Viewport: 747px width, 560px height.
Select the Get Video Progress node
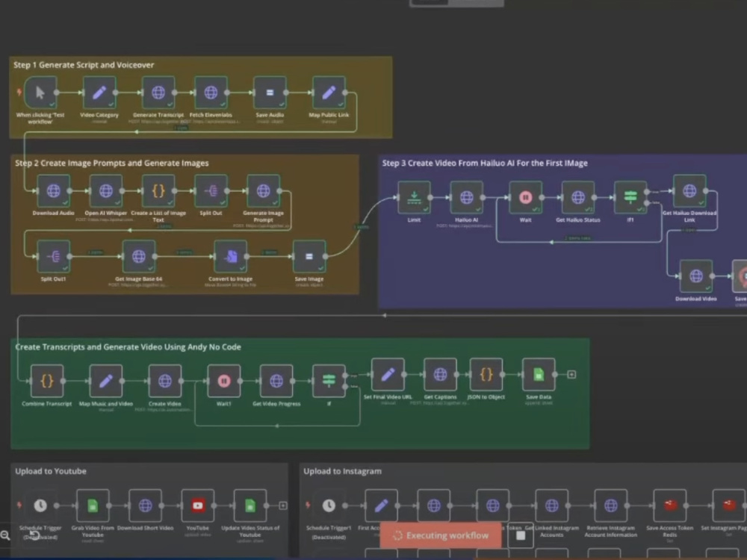tap(276, 381)
